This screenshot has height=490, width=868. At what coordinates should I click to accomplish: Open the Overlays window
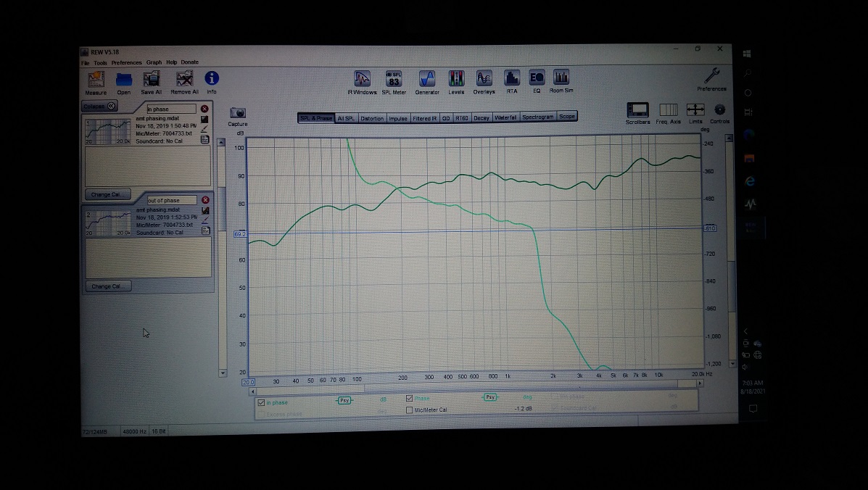click(484, 78)
